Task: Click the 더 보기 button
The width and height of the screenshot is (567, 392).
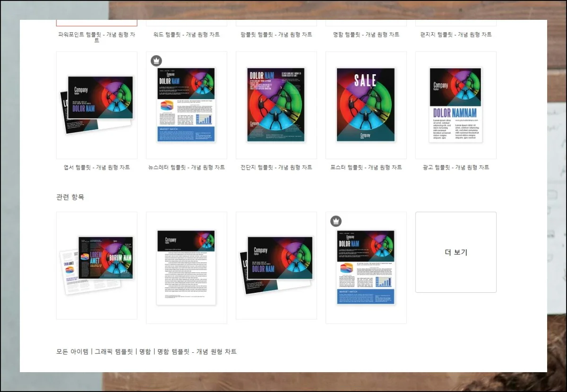Action: [x=455, y=252]
